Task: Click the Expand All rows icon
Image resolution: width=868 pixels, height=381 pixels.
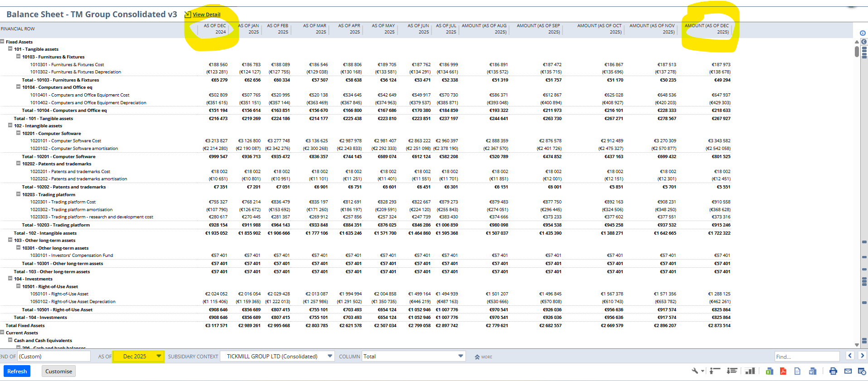Action: [x=732, y=371]
